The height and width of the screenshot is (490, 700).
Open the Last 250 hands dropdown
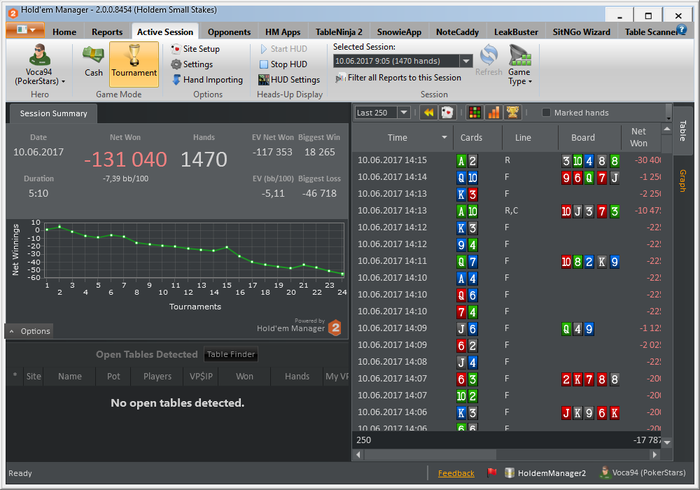tap(404, 112)
